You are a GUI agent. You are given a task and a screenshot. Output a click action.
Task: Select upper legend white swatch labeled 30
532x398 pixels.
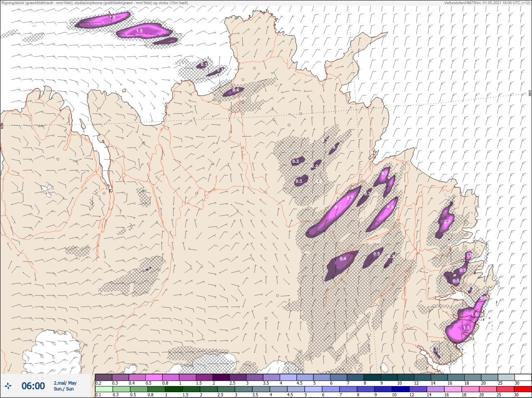[523, 377]
